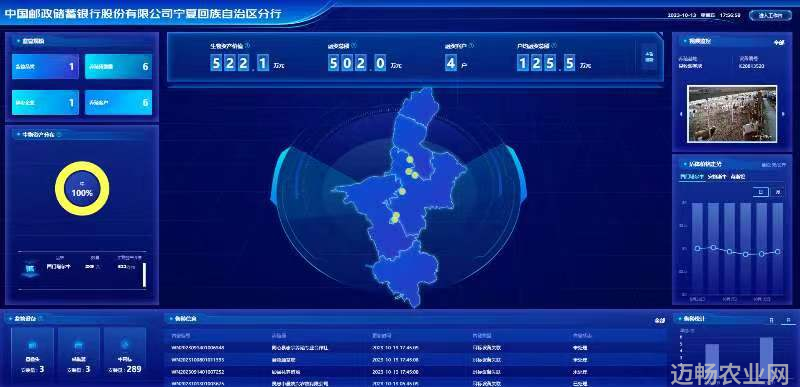
Task: Open the livestock camera video thumbnail
Action: point(732,114)
